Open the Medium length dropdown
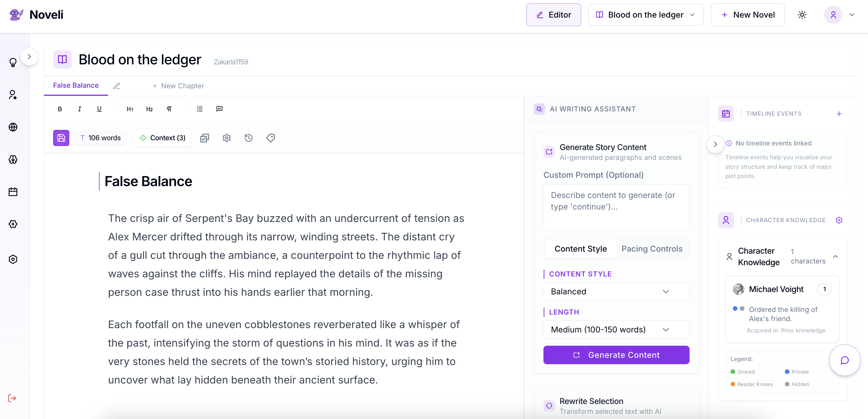Image resolution: width=868 pixels, height=419 pixels. pyautogui.click(x=616, y=330)
